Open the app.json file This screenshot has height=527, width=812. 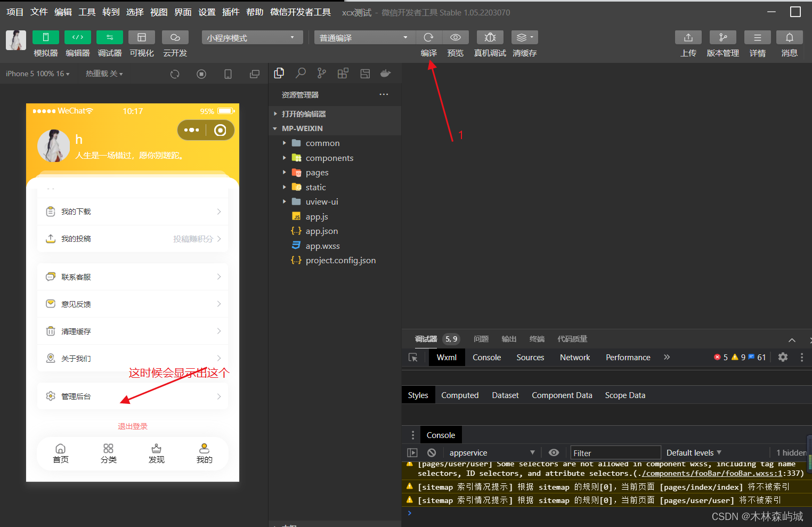[x=335, y=231]
